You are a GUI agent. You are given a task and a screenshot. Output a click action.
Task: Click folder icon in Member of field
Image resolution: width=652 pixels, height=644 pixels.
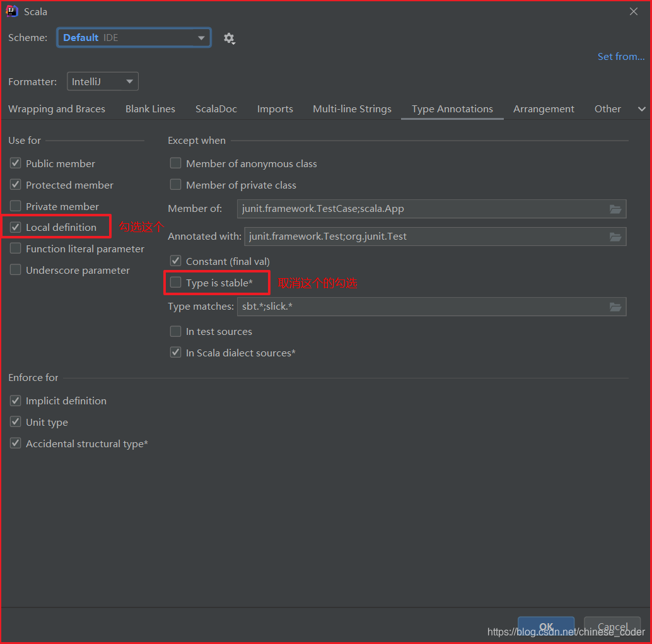tap(615, 209)
